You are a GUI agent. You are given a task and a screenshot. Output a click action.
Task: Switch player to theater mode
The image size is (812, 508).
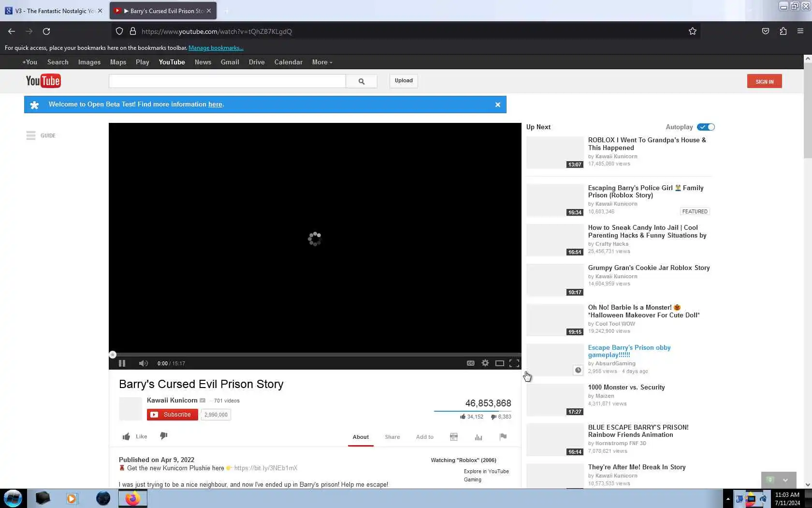tap(500, 363)
